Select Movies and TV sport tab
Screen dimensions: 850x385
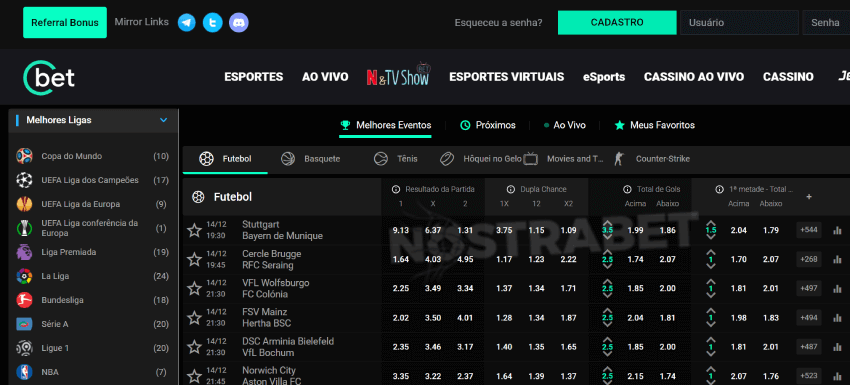click(564, 159)
